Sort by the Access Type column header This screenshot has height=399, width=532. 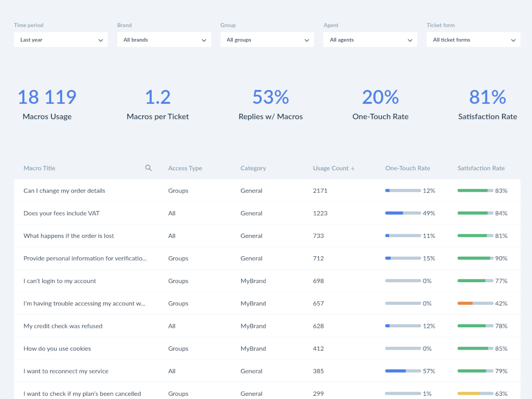pyautogui.click(x=185, y=168)
